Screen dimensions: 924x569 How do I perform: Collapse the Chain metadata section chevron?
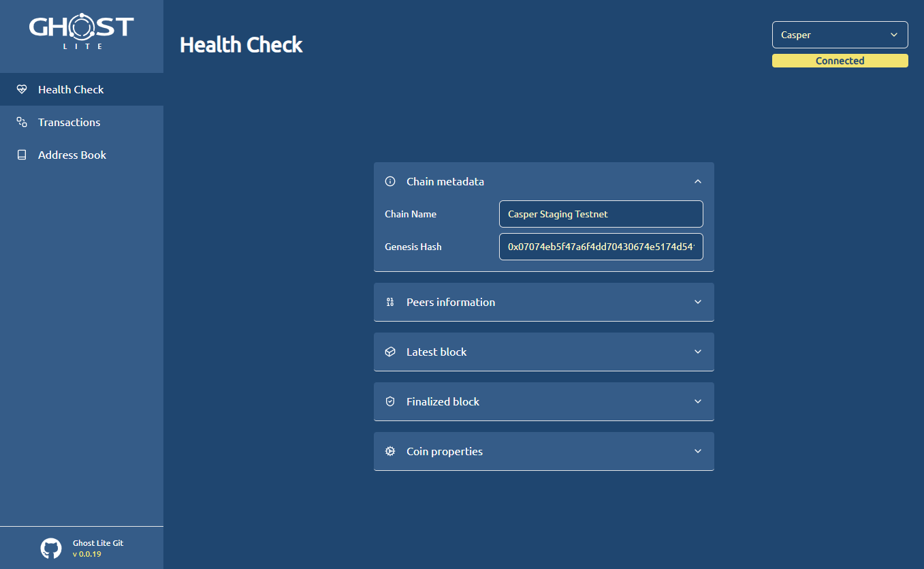697,181
